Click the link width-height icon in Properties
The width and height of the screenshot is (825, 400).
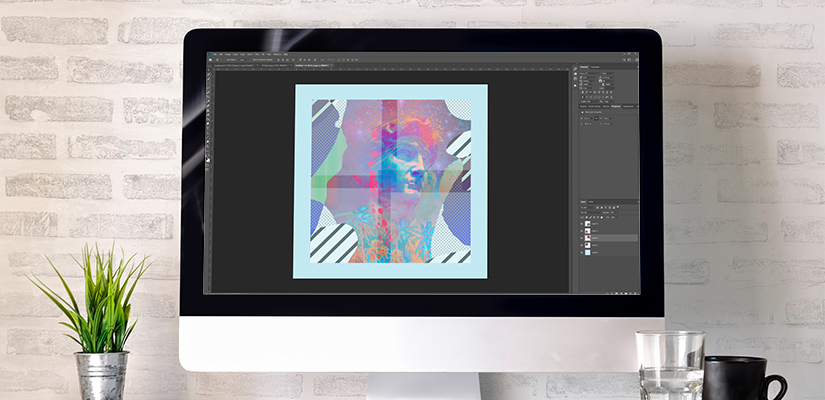[x=596, y=118]
